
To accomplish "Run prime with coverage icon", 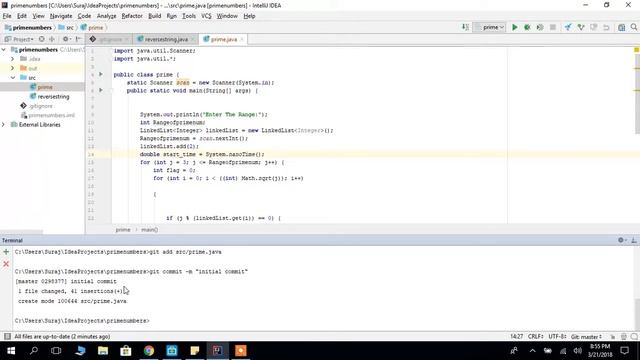I will tap(540, 27).
